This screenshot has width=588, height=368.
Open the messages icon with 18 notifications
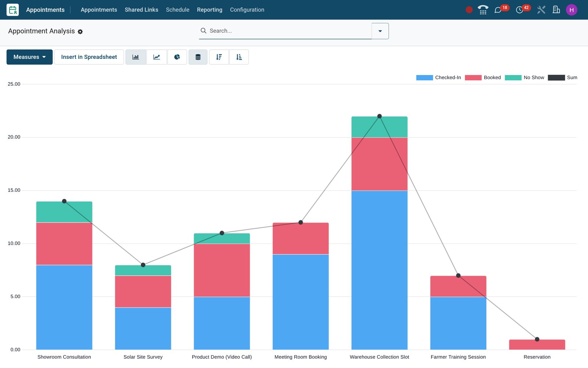pos(498,10)
